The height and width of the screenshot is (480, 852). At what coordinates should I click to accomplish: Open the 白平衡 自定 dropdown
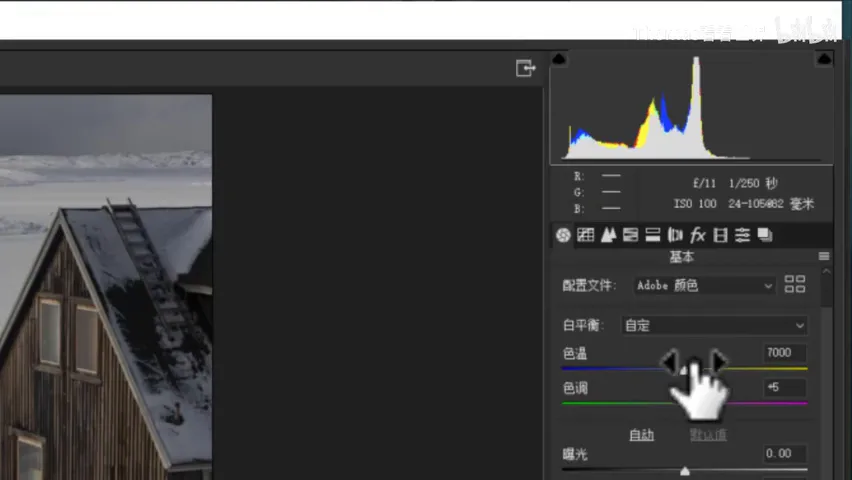[714, 326]
